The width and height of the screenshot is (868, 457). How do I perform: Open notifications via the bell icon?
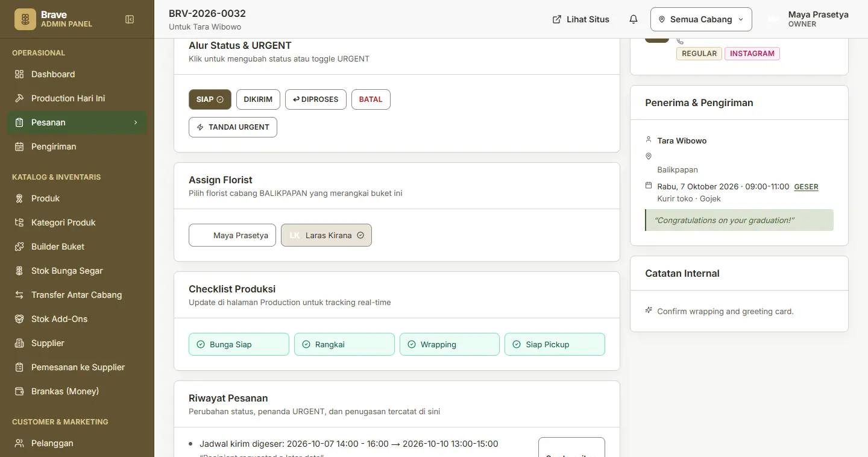pos(634,19)
